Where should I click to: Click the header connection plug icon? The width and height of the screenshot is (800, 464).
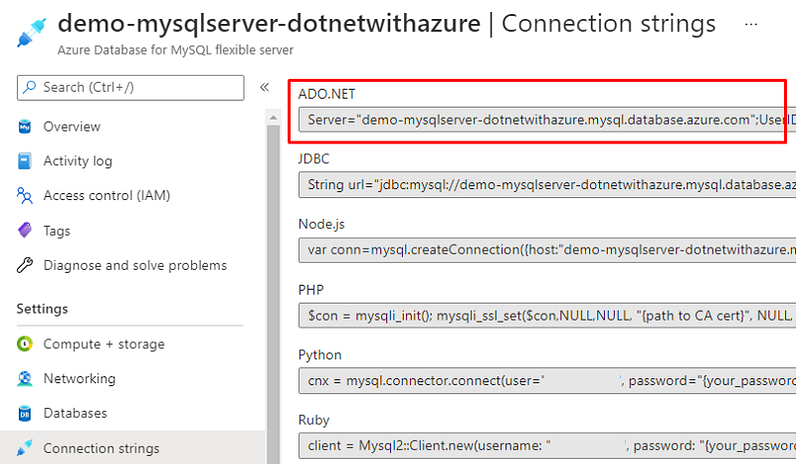(x=31, y=33)
